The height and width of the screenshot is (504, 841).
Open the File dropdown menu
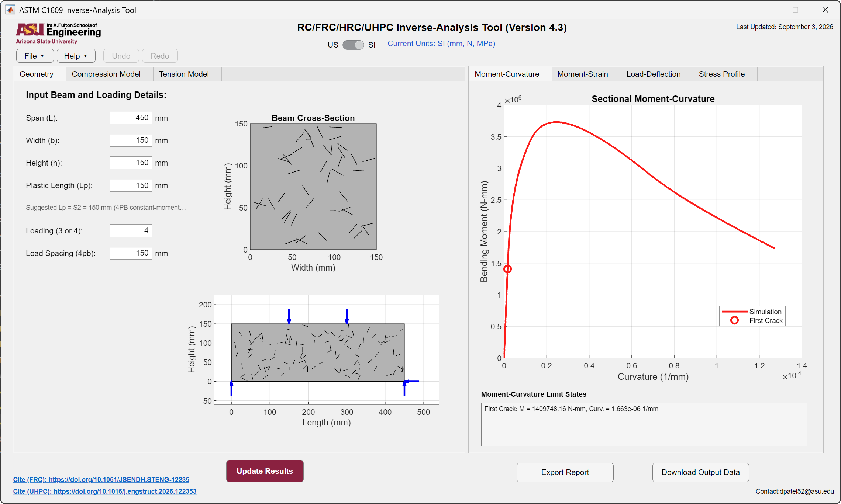[x=35, y=56]
